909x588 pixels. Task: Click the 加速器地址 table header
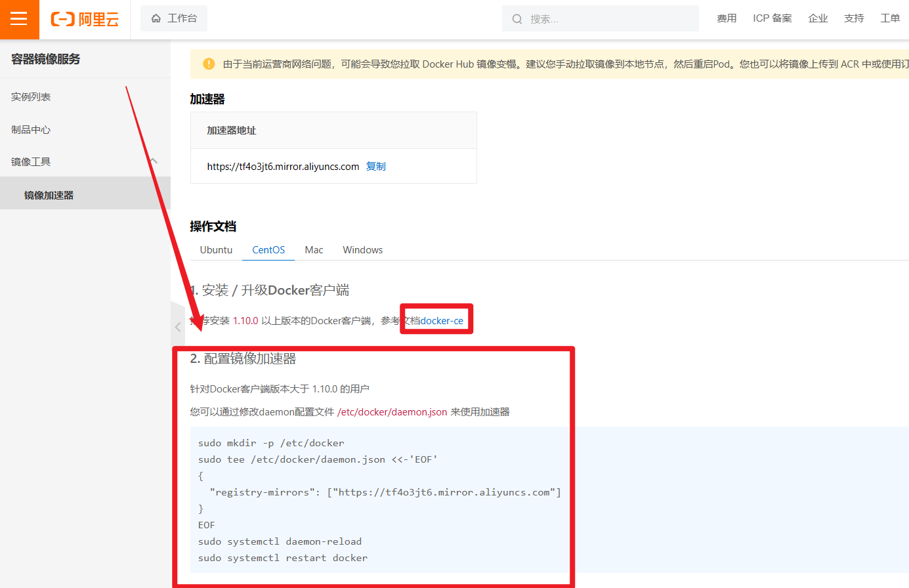232,131
